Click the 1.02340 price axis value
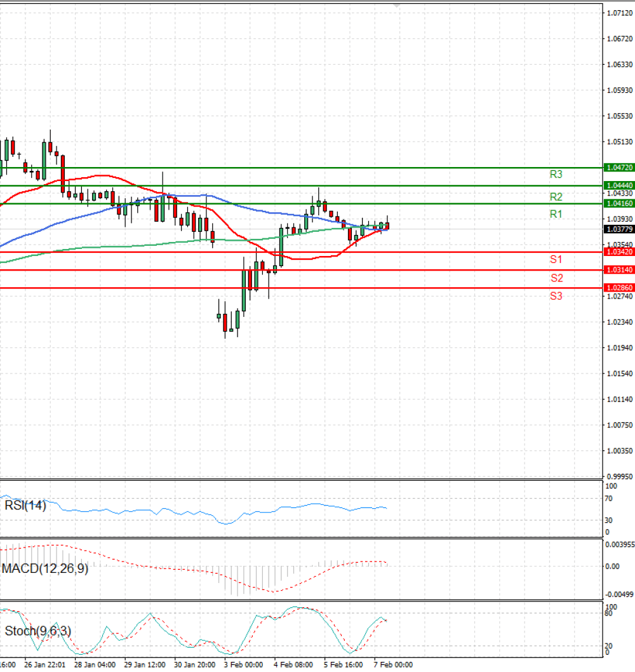 pyautogui.click(x=620, y=322)
